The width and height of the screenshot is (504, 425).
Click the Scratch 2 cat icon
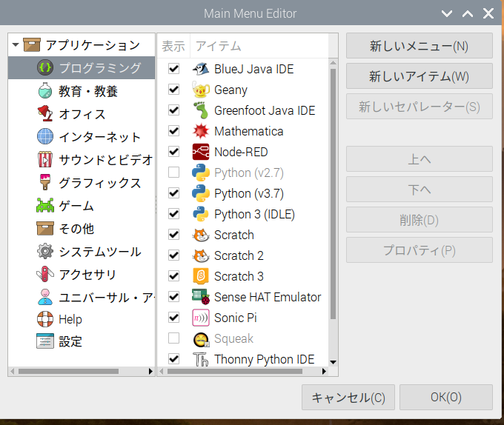coord(201,255)
